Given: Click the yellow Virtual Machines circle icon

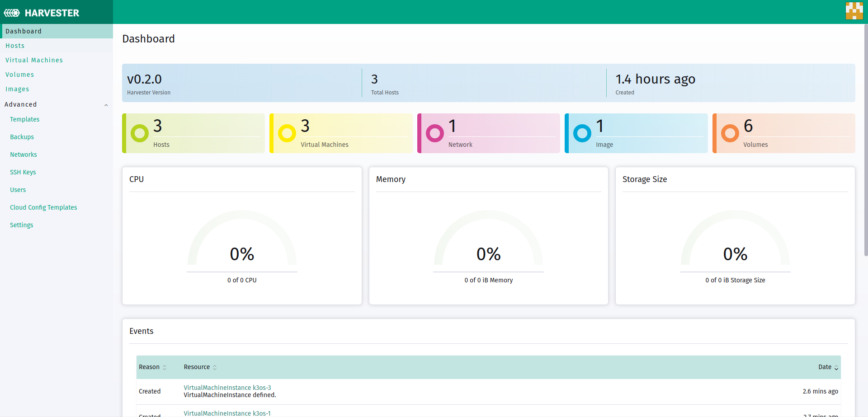Looking at the screenshot, I should pos(286,133).
